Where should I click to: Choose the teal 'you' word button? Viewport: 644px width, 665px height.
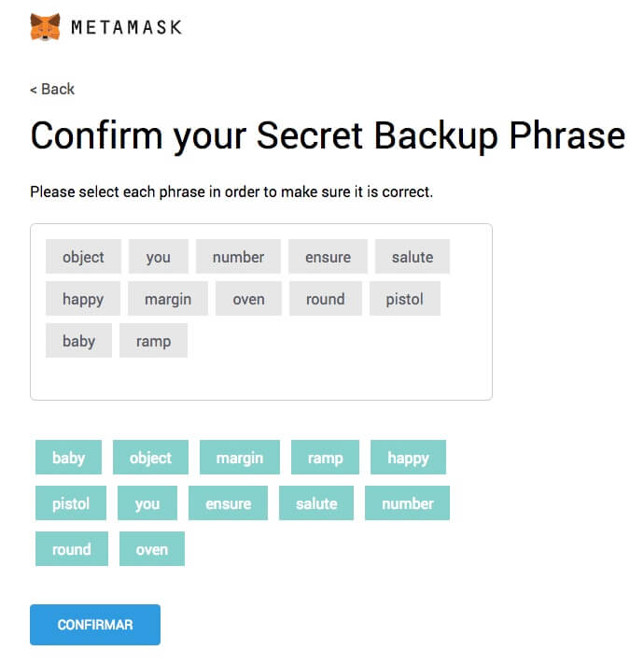[x=147, y=503]
